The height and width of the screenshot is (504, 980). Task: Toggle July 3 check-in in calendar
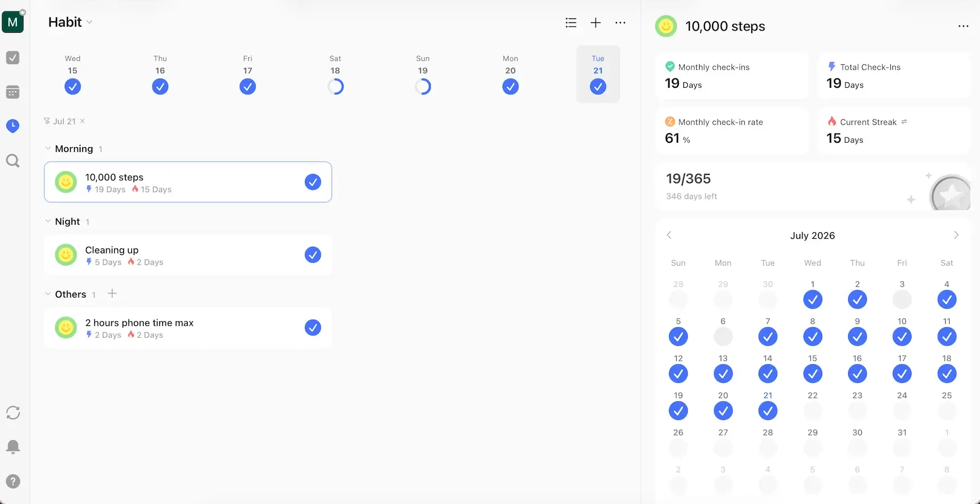(x=902, y=299)
